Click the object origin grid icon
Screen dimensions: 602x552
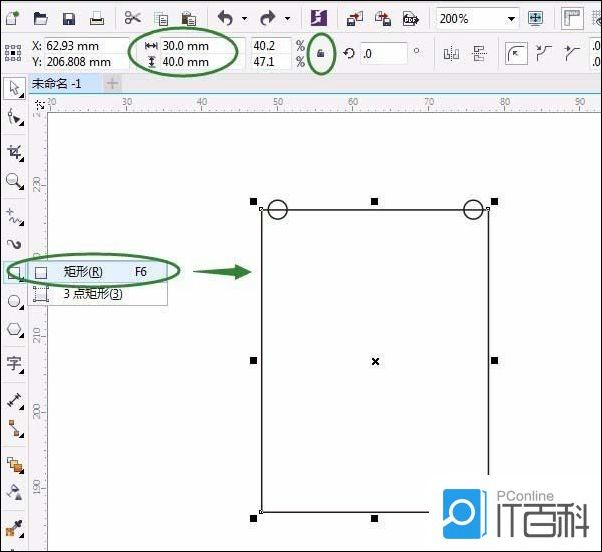(13, 53)
